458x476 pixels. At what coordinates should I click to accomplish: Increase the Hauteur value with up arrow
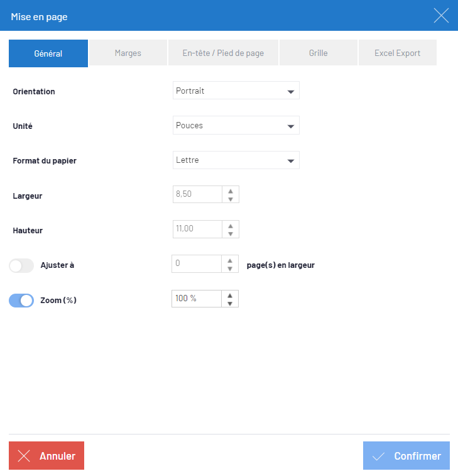pyautogui.click(x=230, y=225)
